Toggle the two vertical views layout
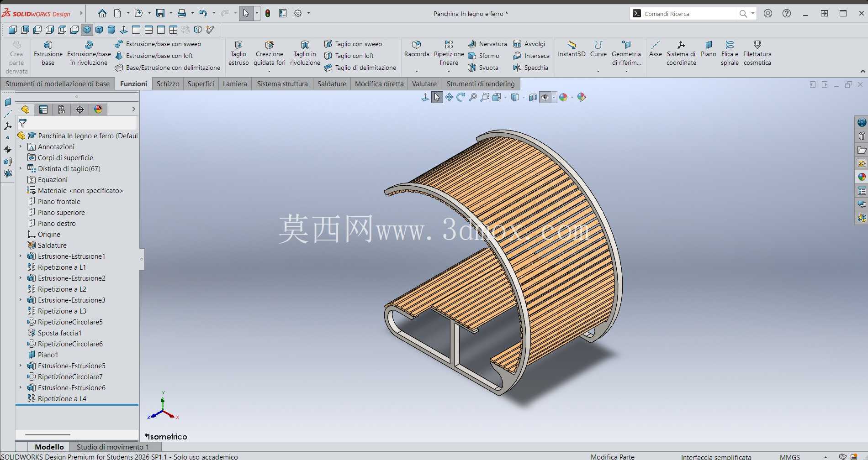Screen dimensions: 868x460 tap(161, 30)
